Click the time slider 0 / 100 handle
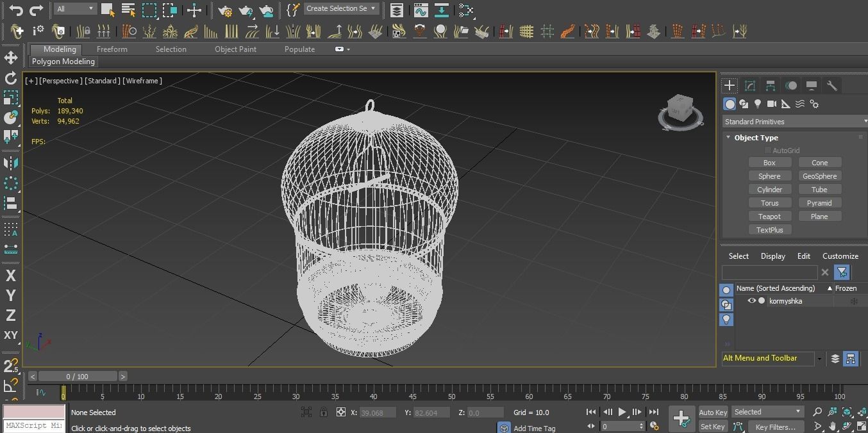 pyautogui.click(x=78, y=377)
